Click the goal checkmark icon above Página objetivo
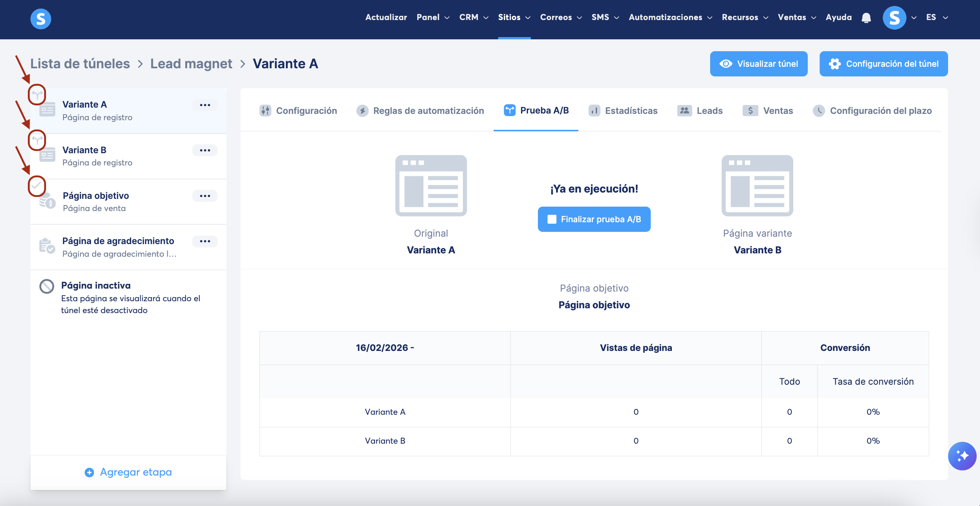 pyautogui.click(x=37, y=186)
